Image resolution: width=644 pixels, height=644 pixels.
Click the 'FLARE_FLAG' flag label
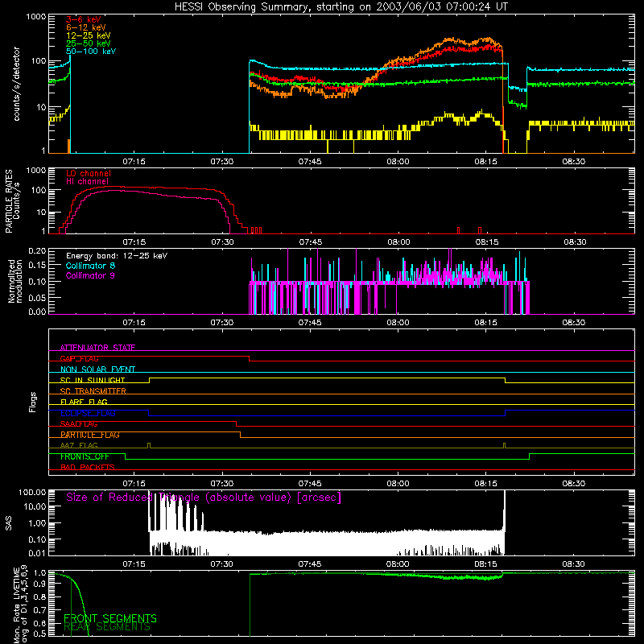tap(84, 402)
